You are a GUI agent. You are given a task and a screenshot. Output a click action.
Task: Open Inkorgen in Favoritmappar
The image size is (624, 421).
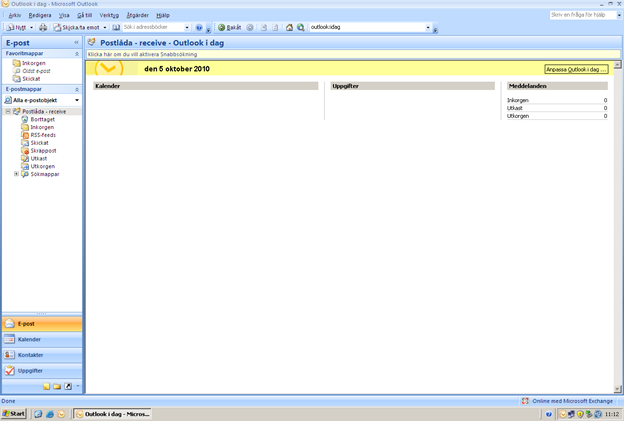pos(34,63)
